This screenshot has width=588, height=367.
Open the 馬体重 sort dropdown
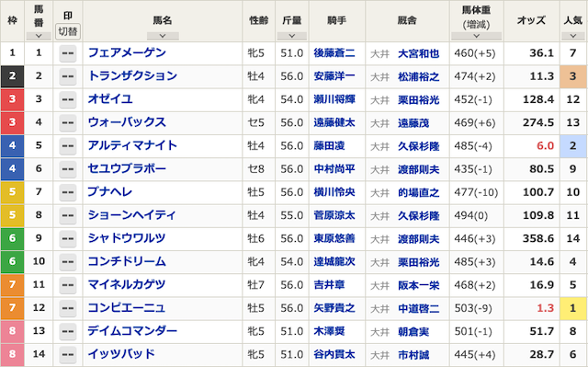[476, 36]
